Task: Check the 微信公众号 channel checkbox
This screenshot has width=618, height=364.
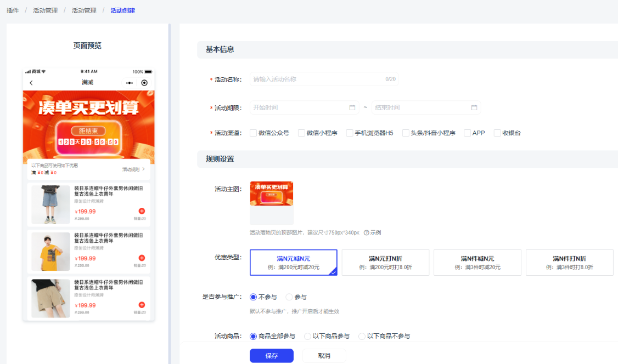Action: (x=253, y=133)
